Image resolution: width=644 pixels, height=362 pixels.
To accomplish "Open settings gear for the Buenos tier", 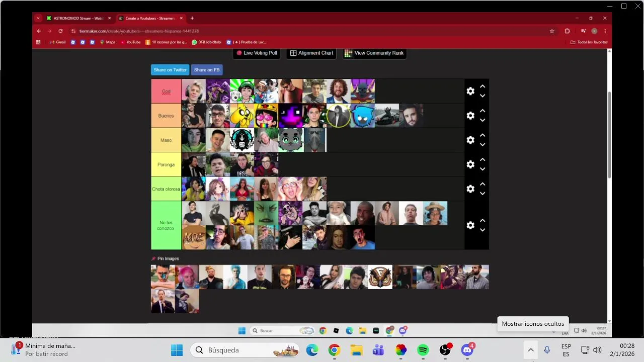I will pyautogui.click(x=470, y=116).
